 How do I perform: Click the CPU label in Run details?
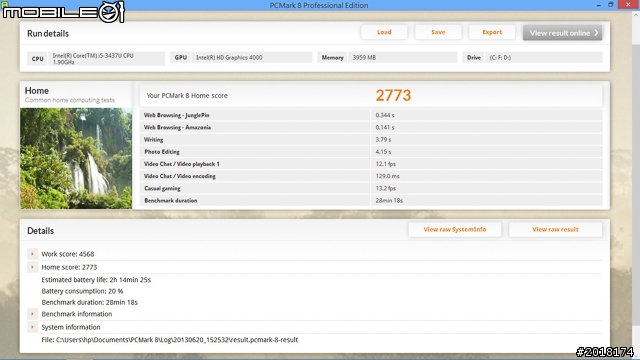37,58
